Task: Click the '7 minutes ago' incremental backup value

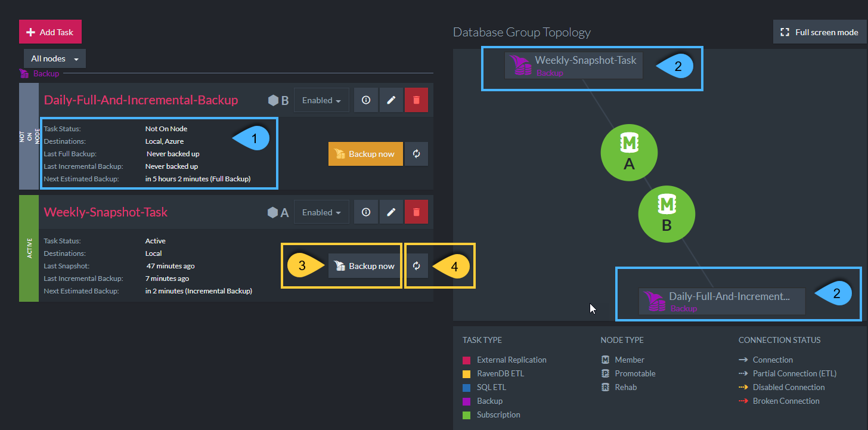Action: pos(168,279)
